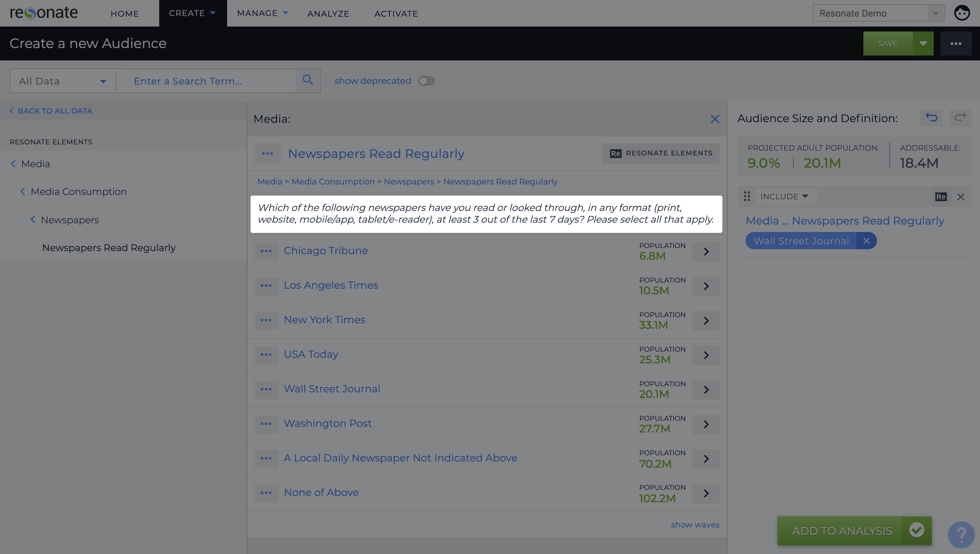
Task: Click the drag handle on the INCLUDE rule
Action: pyautogui.click(x=747, y=196)
